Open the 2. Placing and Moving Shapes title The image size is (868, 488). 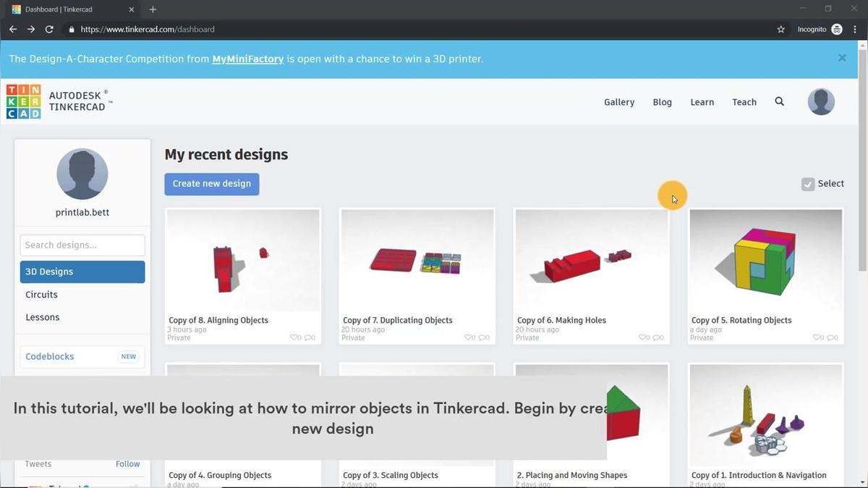tap(572, 475)
